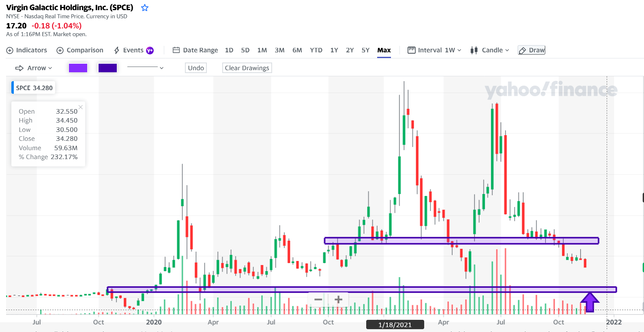The image size is (644, 332).
Task: Click the arrow shape icon in drawing toolbar
Action: click(19, 68)
